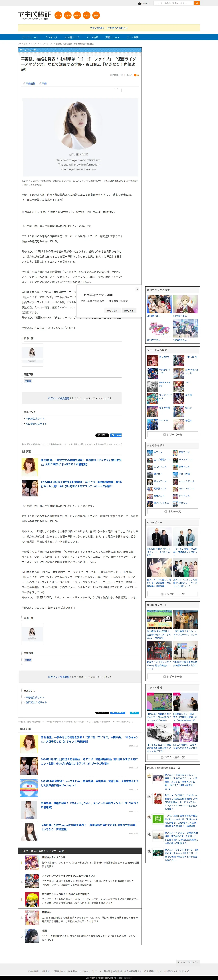Open アニメニュース in the blue nav bar
Image resolution: width=218 pixels, height=980 pixels.
pos(30,37)
